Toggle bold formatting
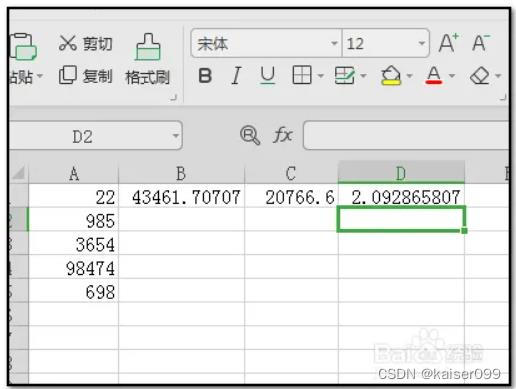Image resolution: width=516 pixels, height=389 pixels. point(205,75)
